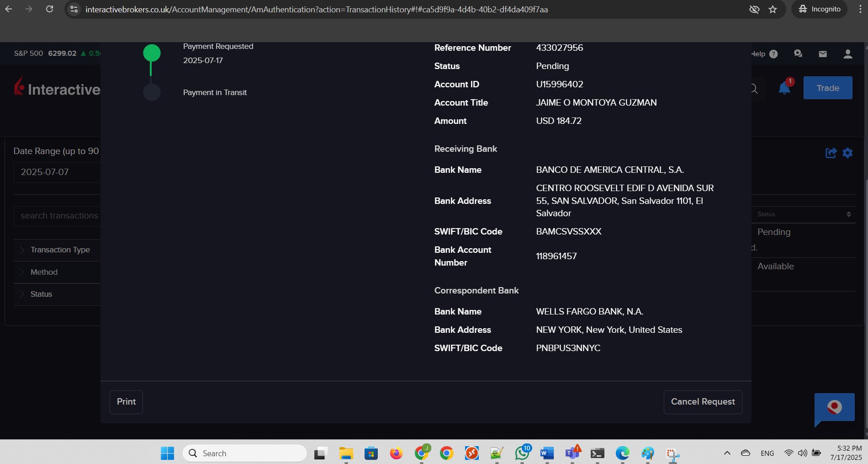868x464 pixels.
Task: Click the third-party cookies eye icon
Action: point(754,9)
